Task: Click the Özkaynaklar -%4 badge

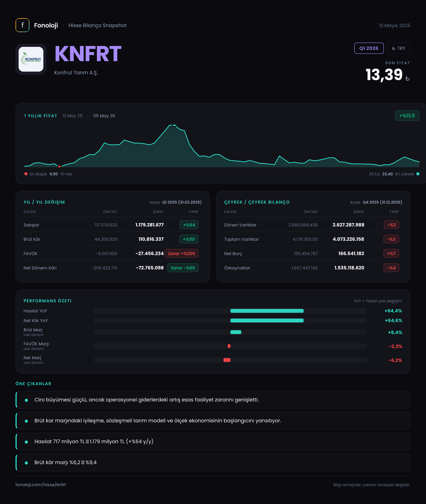Action: (x=391, y=268)
